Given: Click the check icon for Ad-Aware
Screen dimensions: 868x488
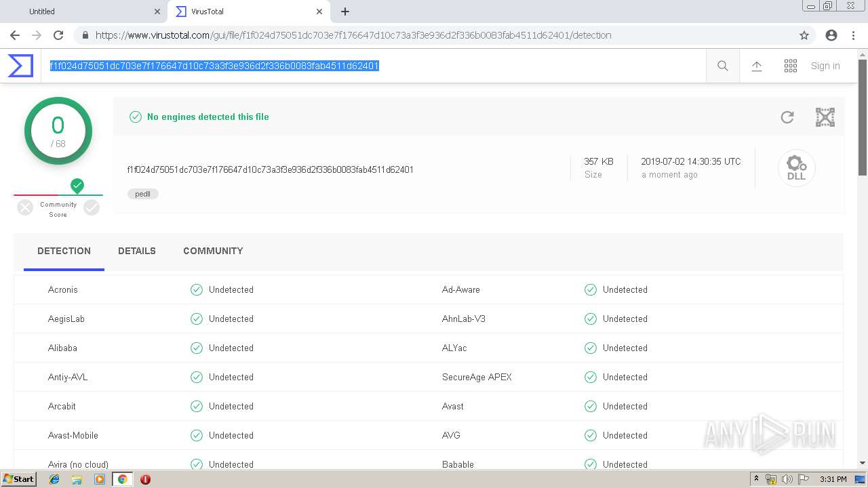Looking at the screenshot, I should point(591,289).
